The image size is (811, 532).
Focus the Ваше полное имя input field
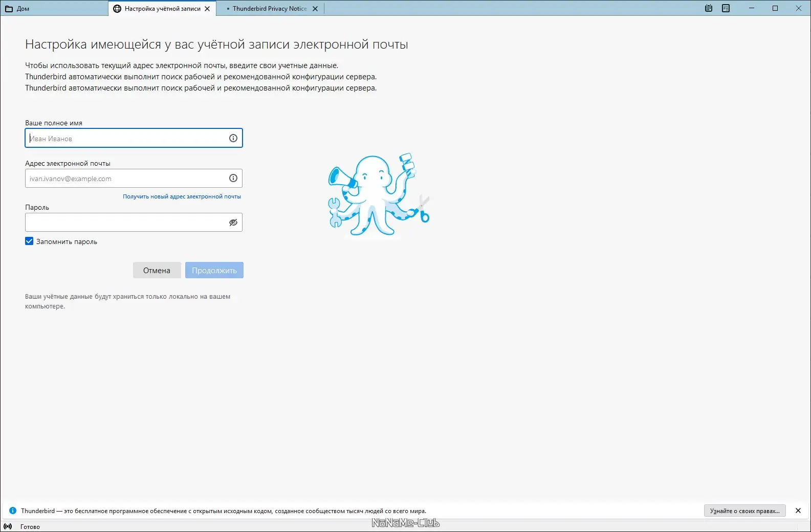pos(134,138)
